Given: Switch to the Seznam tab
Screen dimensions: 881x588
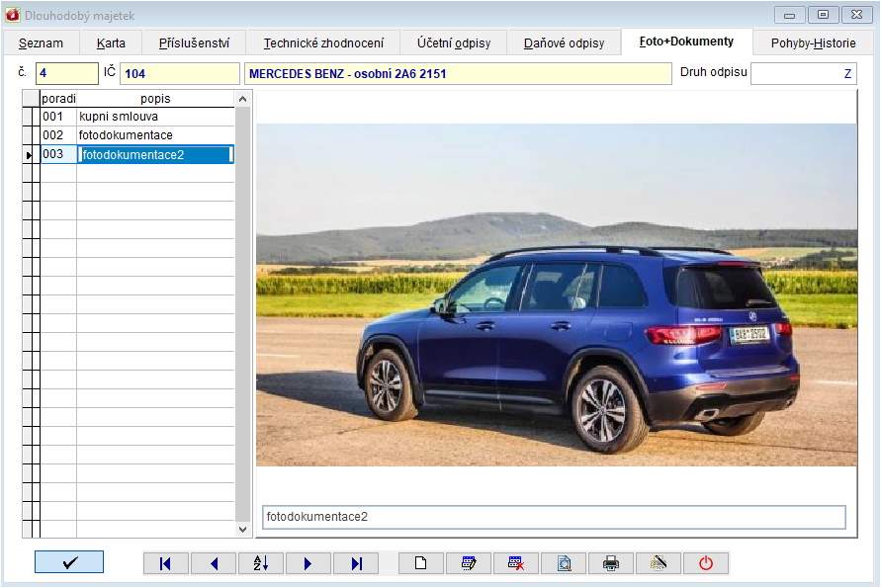Looking at the screenshot, I should point(41,43).
